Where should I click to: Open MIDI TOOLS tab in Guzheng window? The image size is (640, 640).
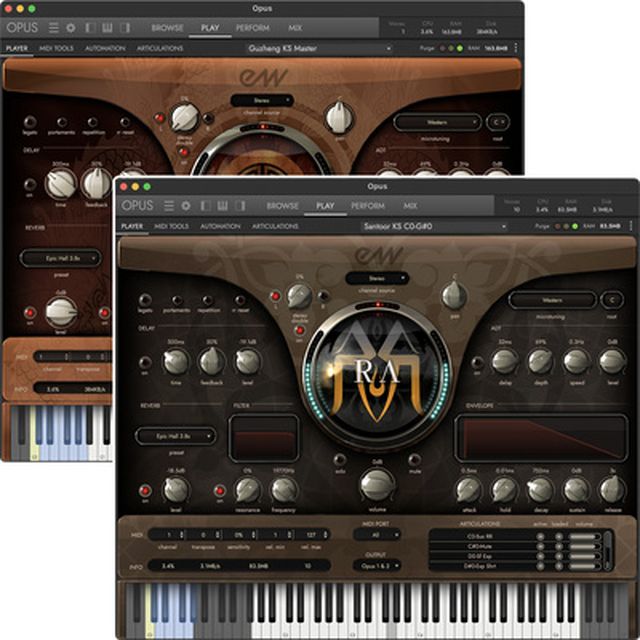(x=56, y=48)
